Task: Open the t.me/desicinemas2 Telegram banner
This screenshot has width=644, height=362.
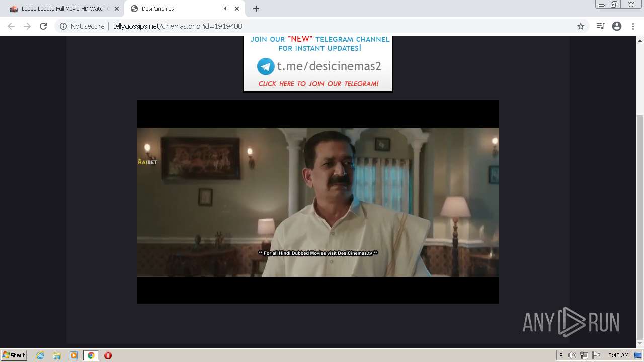Action: click(317, 63)
